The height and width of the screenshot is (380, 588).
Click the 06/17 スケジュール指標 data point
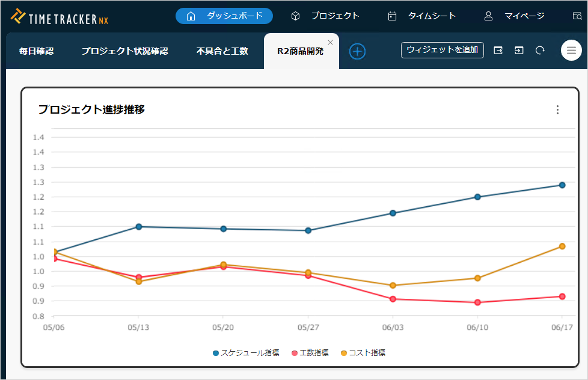pos(562,185)
